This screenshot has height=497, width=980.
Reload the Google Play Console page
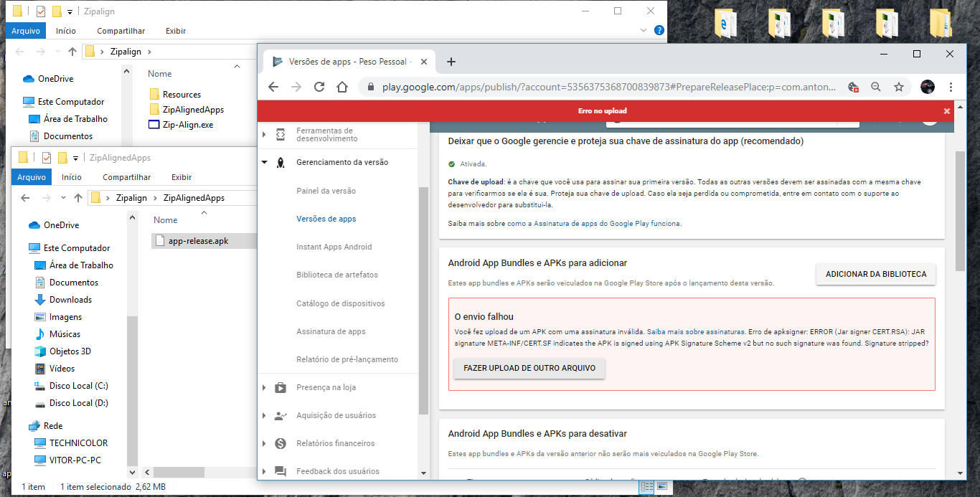tap(319, 87)
